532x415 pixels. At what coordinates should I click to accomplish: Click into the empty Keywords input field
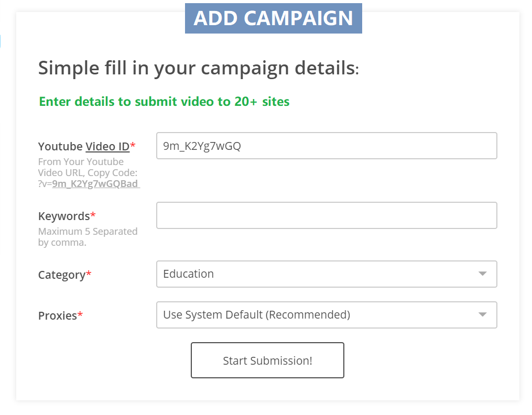pyautogui.click(x=326, y=215)
